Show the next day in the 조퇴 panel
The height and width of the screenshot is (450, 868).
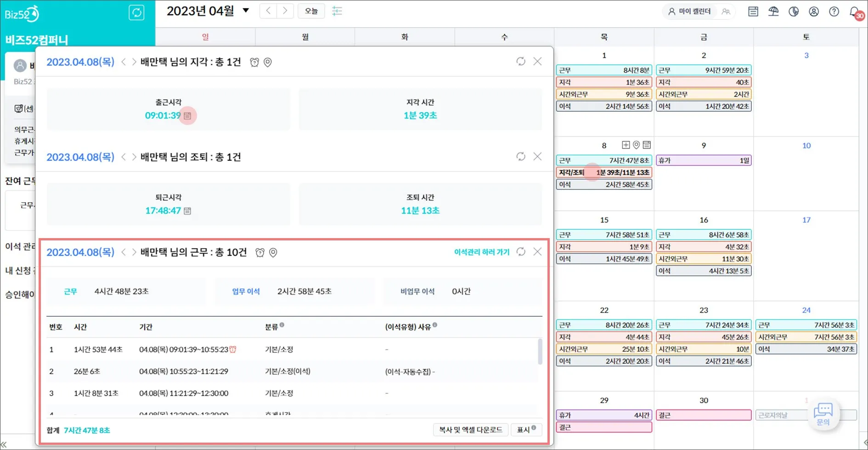point(134,157)
